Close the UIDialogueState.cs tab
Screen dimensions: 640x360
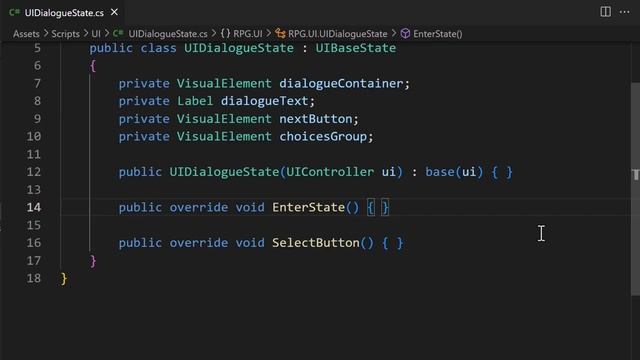tap(114, 12)
